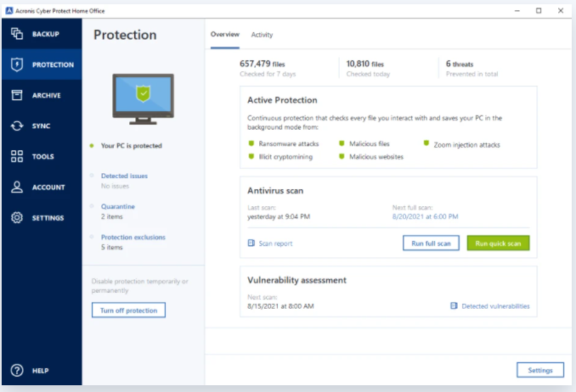
Task: Open the SYNC section
Action: point(41,126)
